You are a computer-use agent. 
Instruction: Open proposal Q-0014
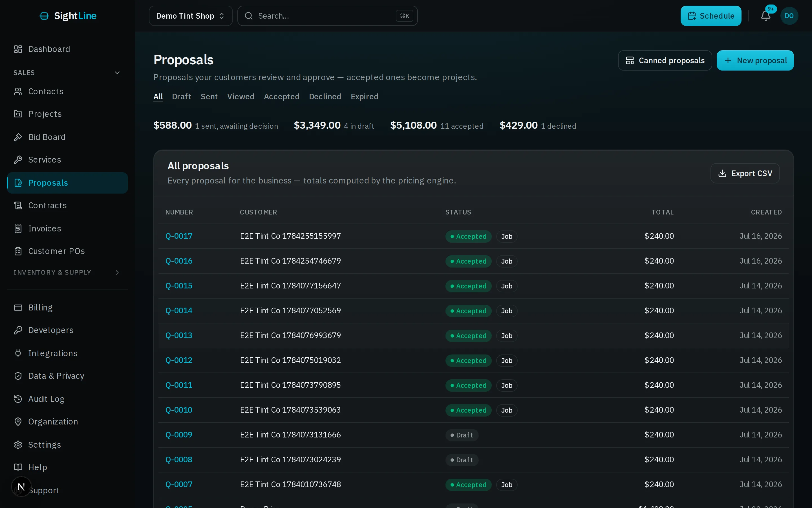pos(179,311)
